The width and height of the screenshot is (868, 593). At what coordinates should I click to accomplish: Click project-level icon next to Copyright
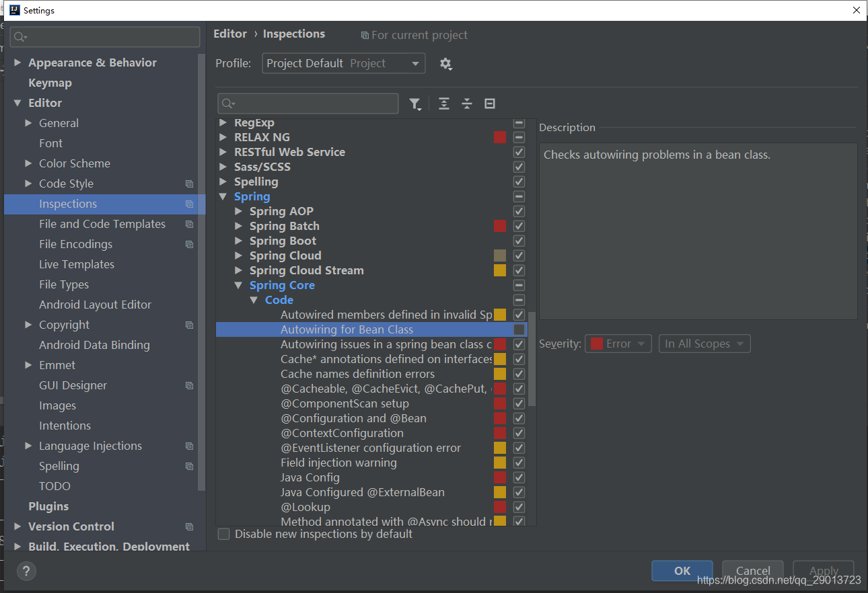click(x=189, y=325)
